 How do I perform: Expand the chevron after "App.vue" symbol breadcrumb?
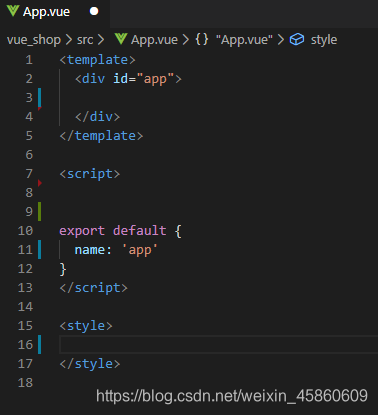281,40
